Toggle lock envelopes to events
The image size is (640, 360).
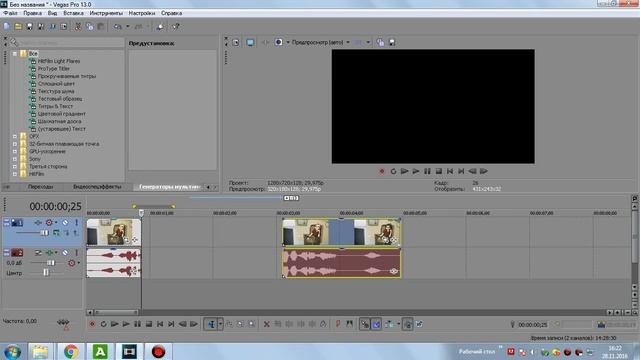click(x=407, y=324)
